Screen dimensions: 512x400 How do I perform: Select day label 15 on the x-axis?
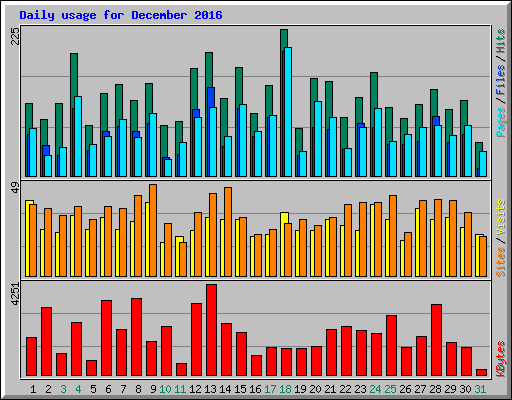tap(240, 389)
